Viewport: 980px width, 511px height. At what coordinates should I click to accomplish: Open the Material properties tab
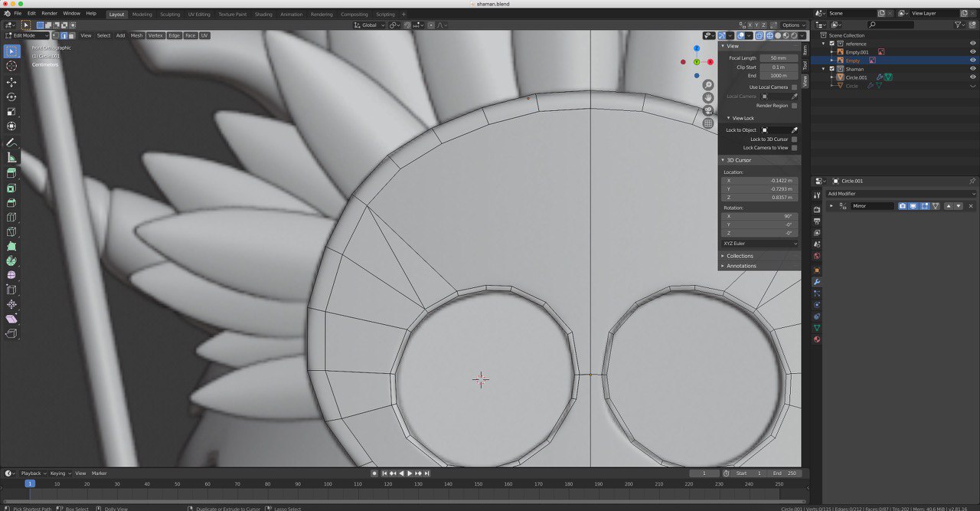(x=817, y=339)
